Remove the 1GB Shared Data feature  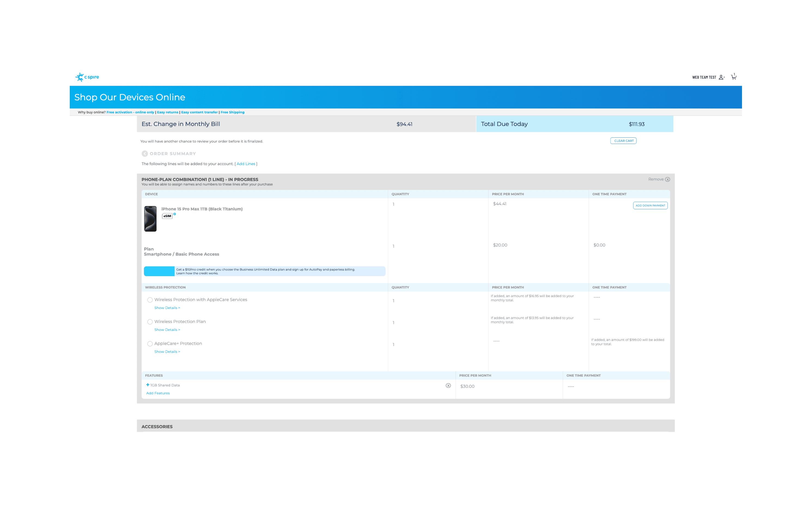(x=448, y=386)
